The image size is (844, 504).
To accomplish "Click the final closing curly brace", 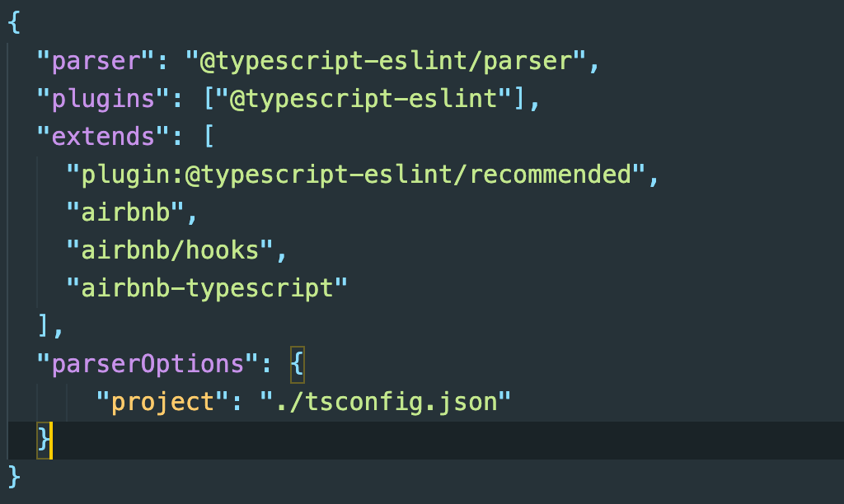I will click(14, 477).
